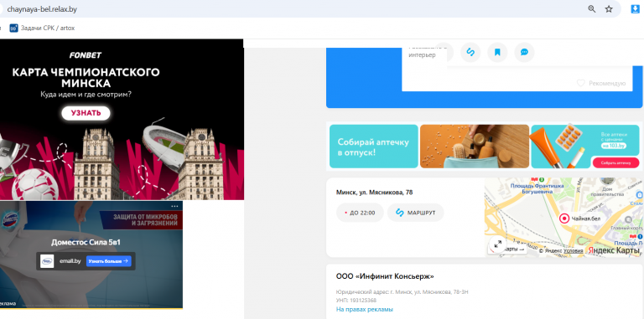Click the 'Доместос Сила 5в1' ad title
The height and width of the screenshot is (319, 644).
pyautogui.click(x=86, y=242)
